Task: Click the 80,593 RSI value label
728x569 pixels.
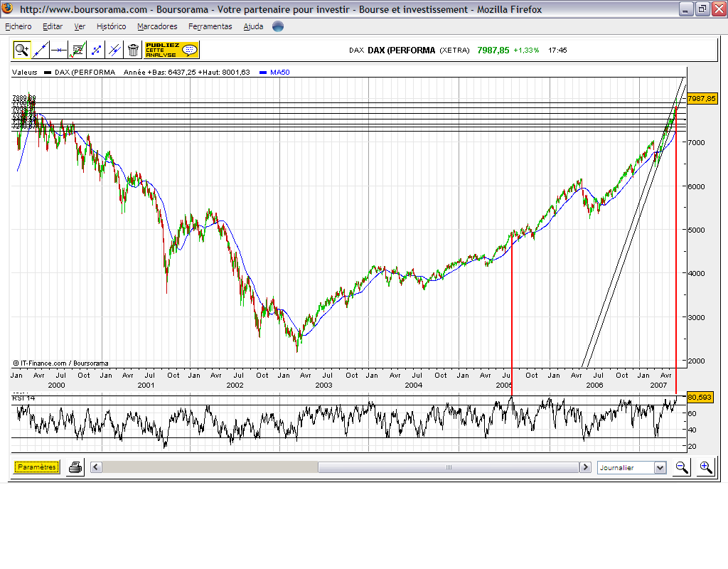Action: coord(700,397)
